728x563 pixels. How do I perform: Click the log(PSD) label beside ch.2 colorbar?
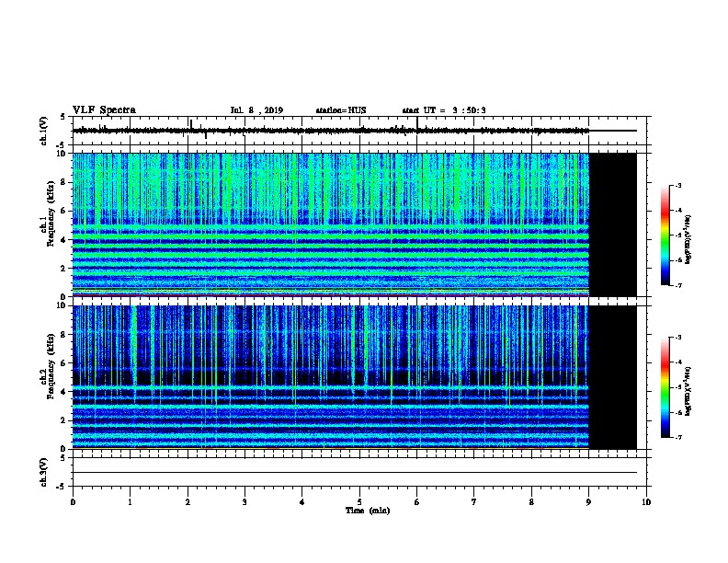tap(688, 391)
